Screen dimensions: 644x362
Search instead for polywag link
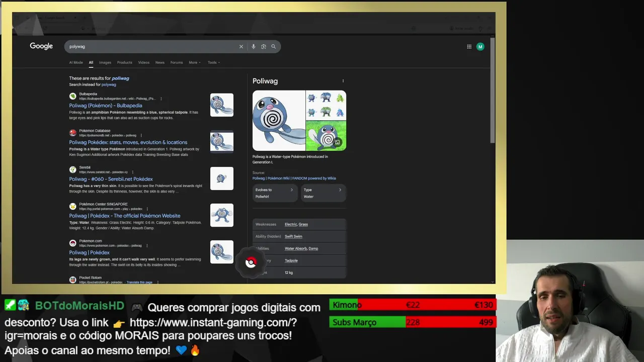click(x=109, y=84)
